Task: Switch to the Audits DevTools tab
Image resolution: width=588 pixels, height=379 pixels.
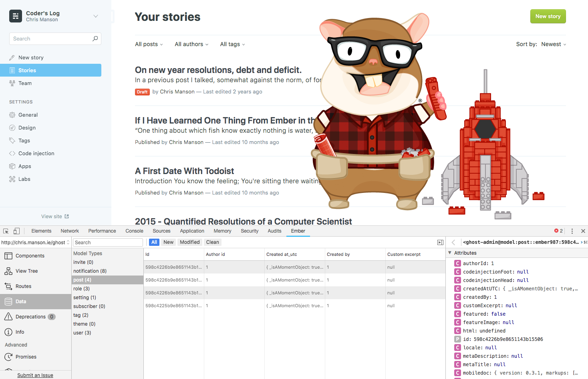Action: [x=274, y=231]
